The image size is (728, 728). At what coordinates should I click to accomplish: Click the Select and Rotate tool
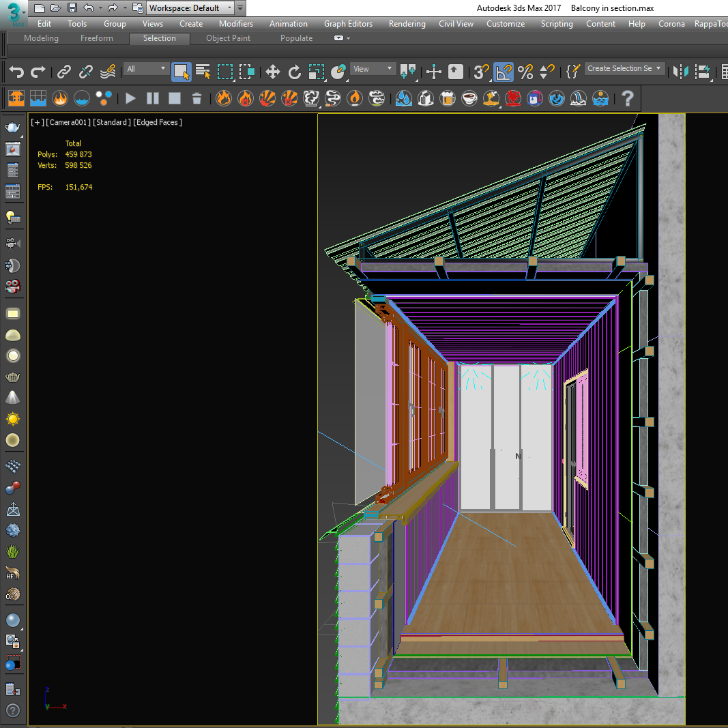point(294,72)
